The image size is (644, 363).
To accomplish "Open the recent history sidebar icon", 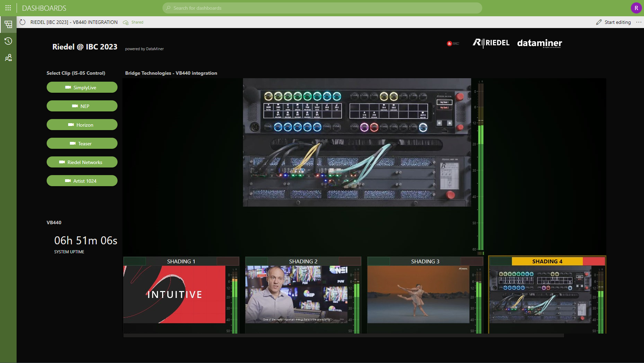I will tap(8, 41).
